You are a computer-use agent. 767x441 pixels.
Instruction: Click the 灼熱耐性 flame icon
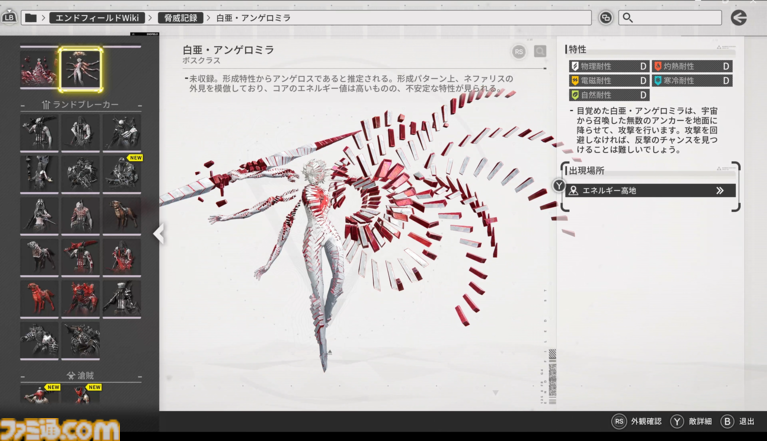pyautogui.click(x=658, y=67)
